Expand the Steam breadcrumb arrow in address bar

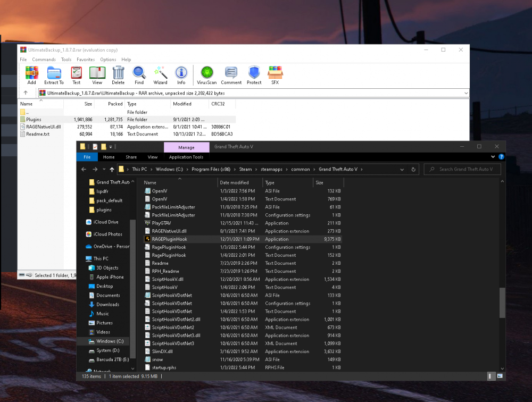tap(256, 169)
